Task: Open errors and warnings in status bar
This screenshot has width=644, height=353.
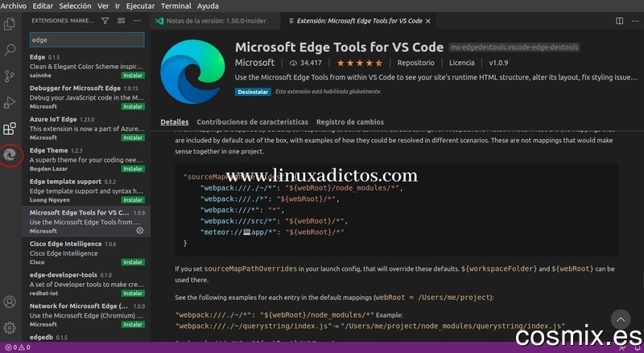Action: (x=18, y=347)
